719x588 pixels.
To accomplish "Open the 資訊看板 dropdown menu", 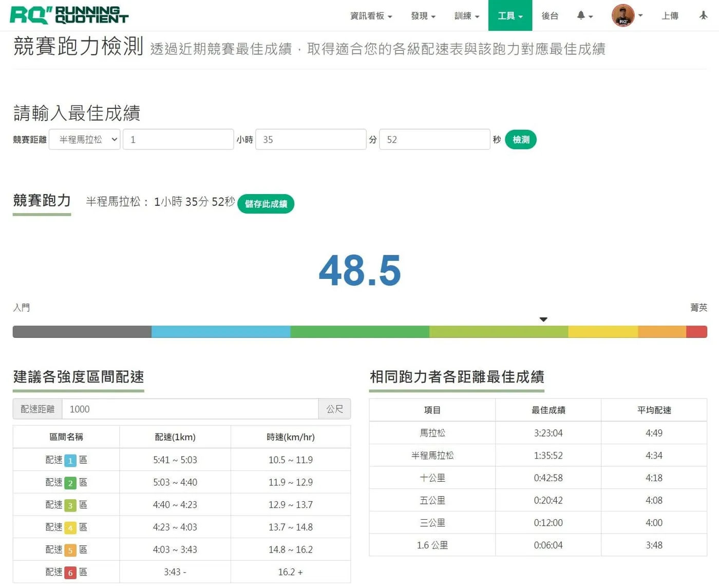I will coord(371,16).
